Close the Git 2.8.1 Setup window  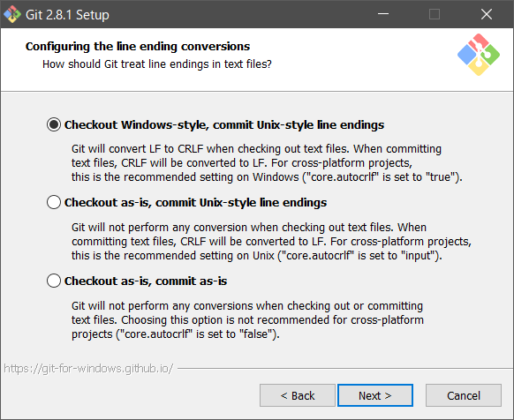(486, 14)
